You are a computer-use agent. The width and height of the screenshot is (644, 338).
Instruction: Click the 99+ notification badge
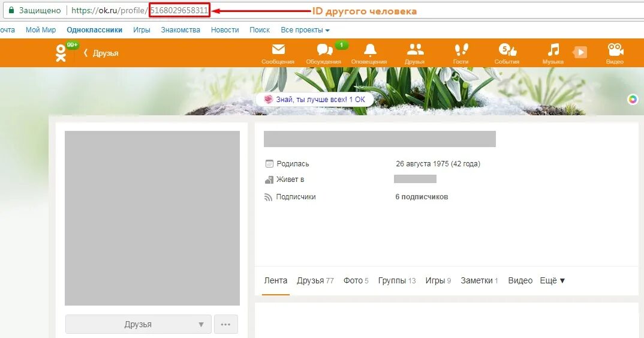point(73,45)
